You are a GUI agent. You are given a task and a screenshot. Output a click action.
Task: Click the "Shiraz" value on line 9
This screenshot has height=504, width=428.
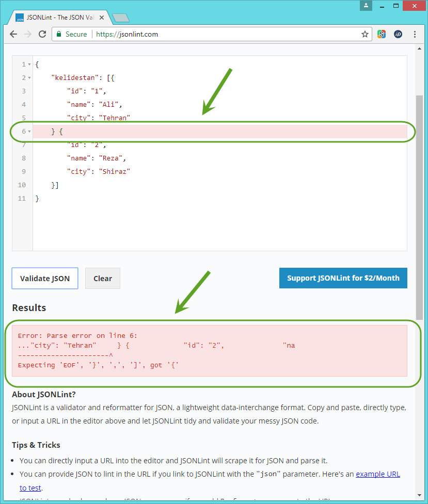coord(115,172)
